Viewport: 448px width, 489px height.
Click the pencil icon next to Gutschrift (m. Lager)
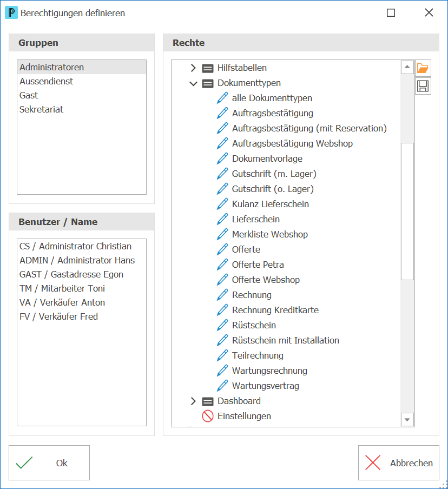(x=222, y=174)
